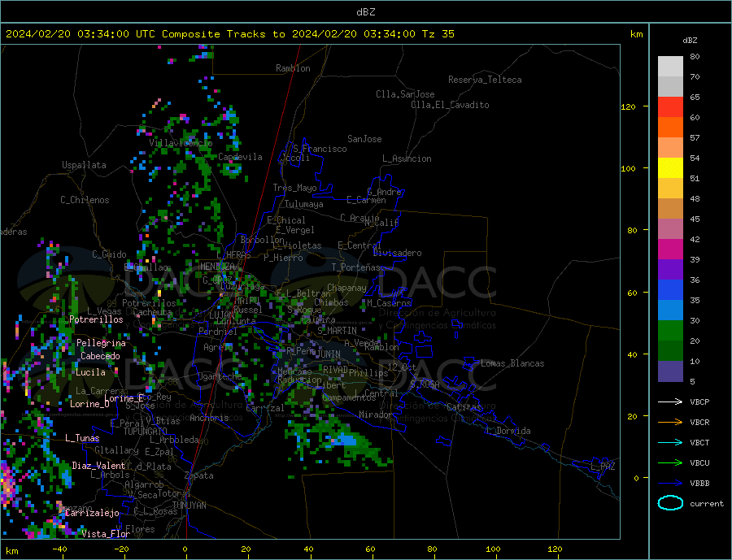Click the Cabecedo map label
Viewport: 732px width, 560px height.
[x=100, y=356]
